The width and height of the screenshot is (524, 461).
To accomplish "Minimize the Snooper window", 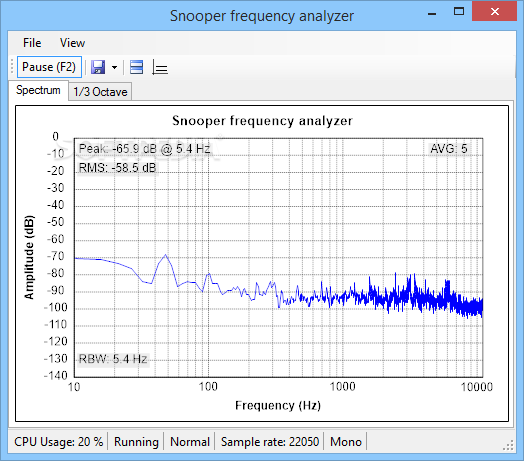I will (432, 14).
